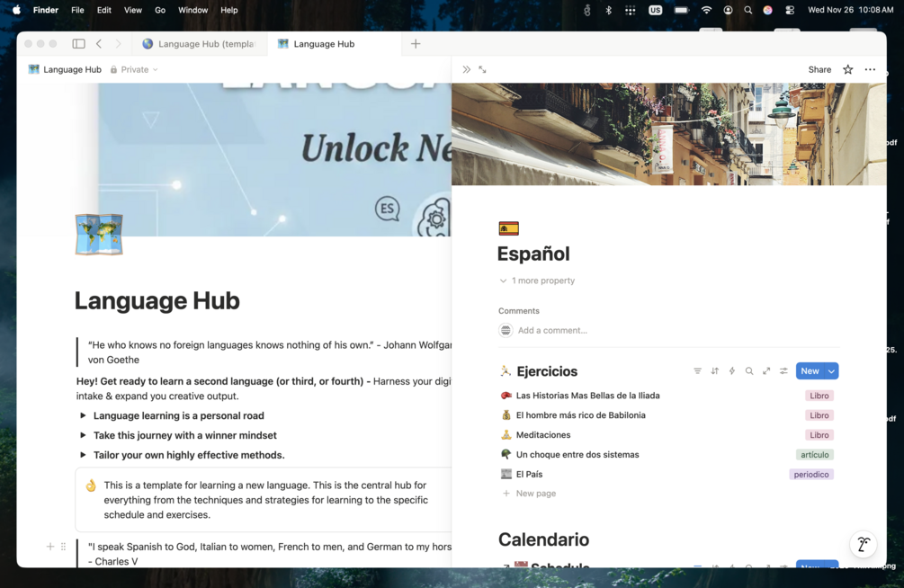The height and width of the screenshot is (588, 904).
Task: Open Ejercicios view settings sliders icon
Action: (x=783, y=371)
